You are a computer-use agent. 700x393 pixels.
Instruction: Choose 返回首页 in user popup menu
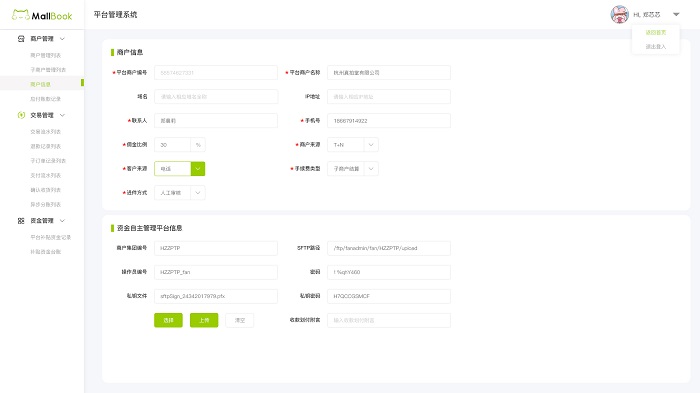coord(655,33)
